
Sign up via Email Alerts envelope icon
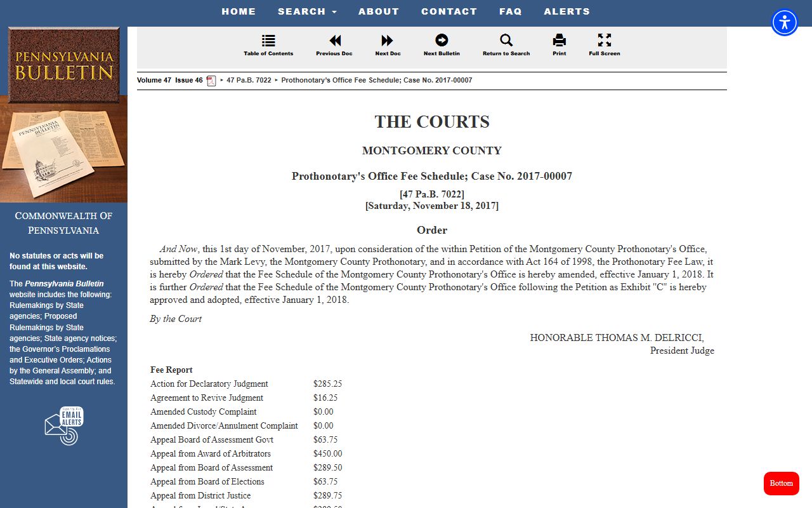(64, 425)
